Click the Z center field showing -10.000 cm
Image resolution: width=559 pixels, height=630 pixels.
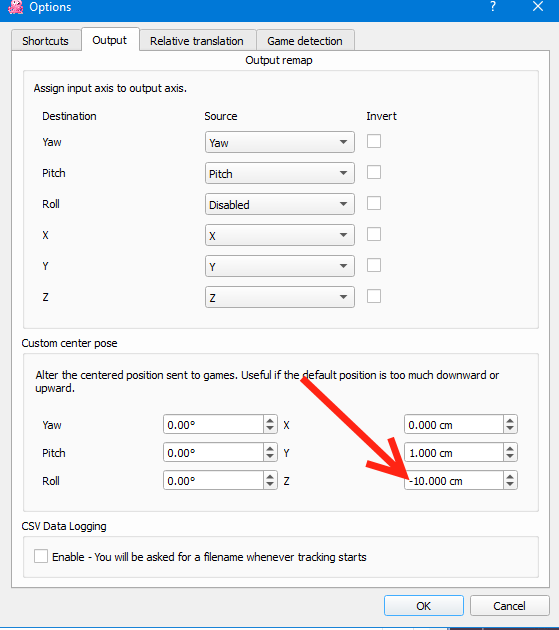pos(454,481)
